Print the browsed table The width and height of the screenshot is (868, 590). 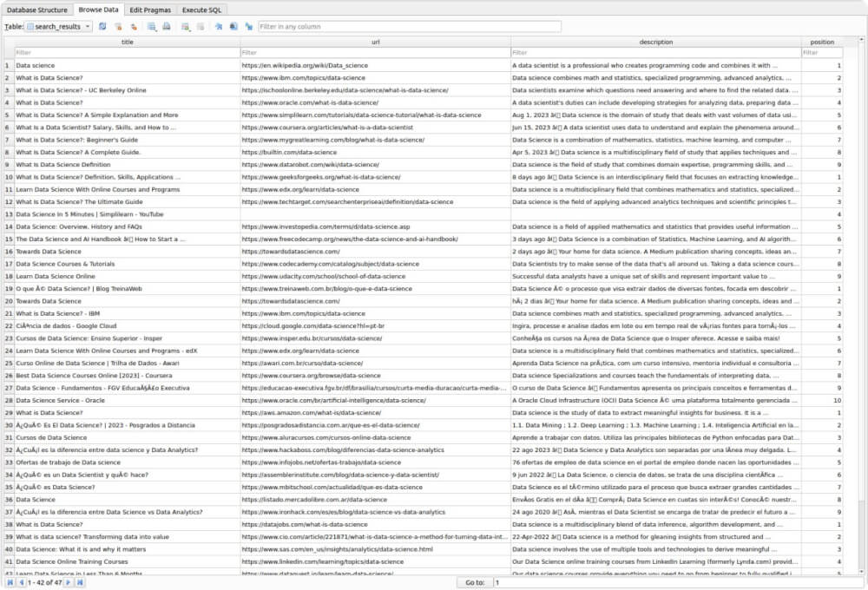pyautogui.click(x=166, y=27)
